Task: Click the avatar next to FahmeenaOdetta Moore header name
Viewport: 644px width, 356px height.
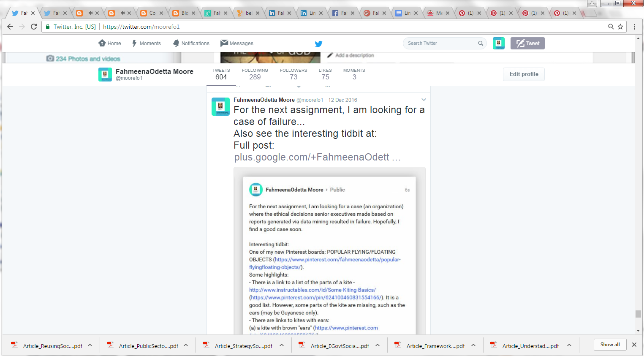Action: coord(105,74)
